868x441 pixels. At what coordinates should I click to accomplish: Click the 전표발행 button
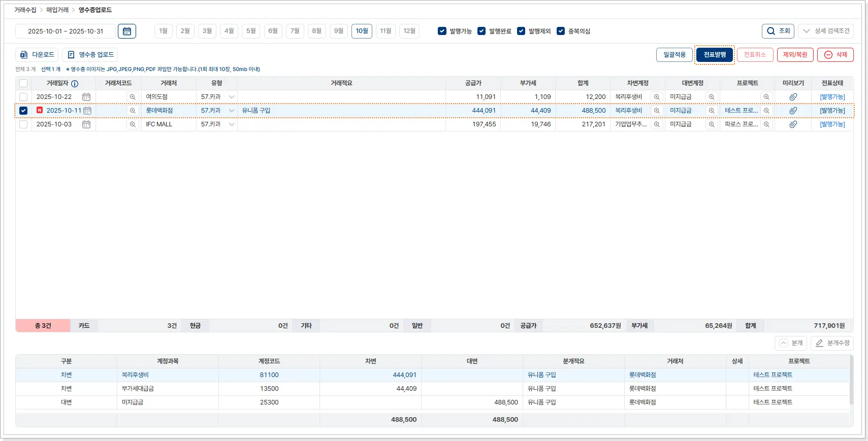[x=714, y=55]
